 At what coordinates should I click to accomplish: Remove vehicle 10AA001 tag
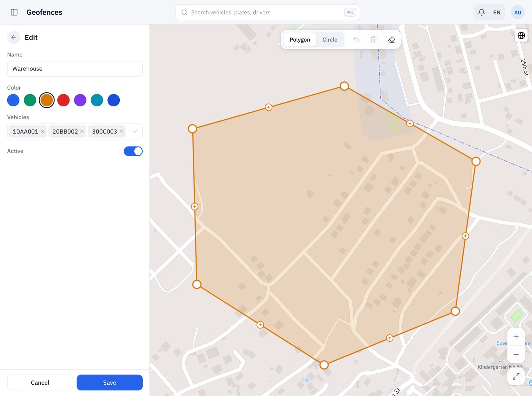pyautogui.click(x=42, y=132)
